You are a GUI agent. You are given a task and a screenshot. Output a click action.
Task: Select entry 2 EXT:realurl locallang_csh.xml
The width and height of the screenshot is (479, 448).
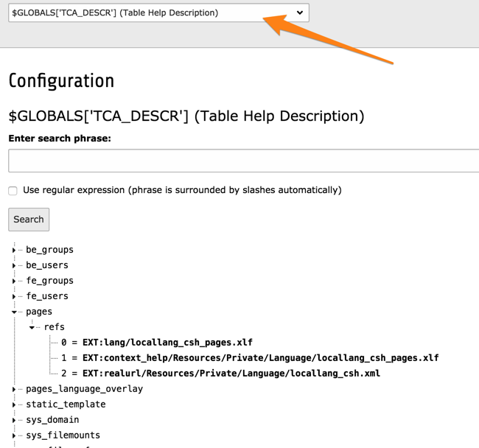(220, 374)
